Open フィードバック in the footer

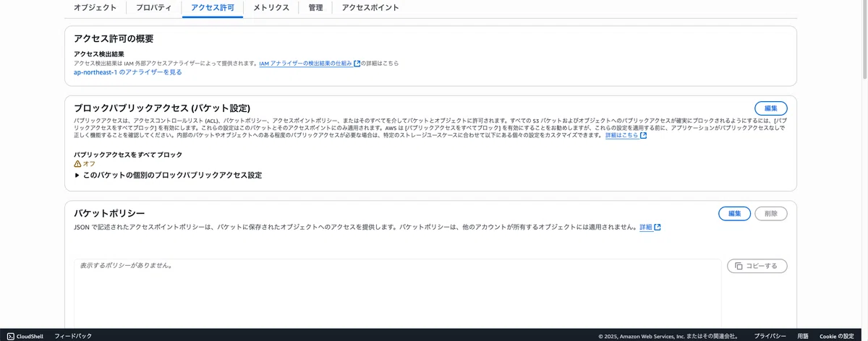click(73, 336)
